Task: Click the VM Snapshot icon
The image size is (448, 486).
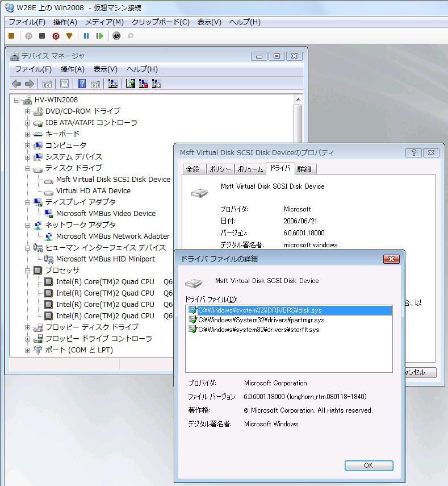Action: (116, 36)
